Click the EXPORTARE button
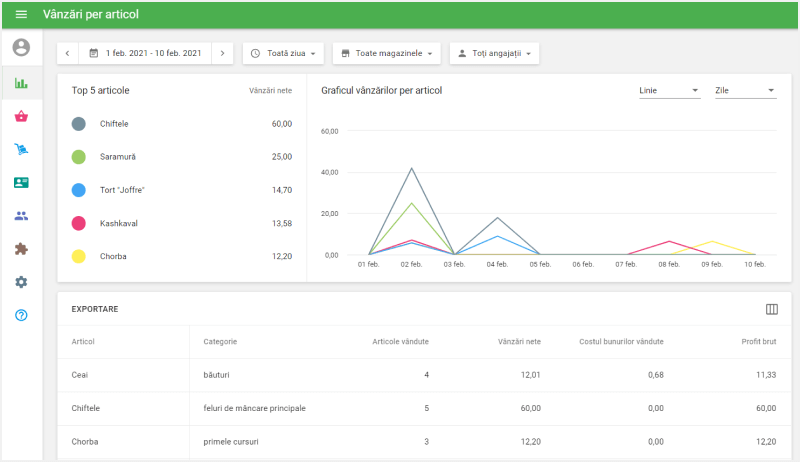Screen dimensions: 800x462 point(95,309)
